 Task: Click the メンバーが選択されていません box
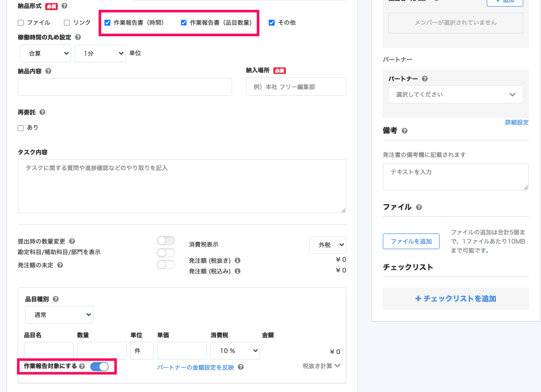(x=455, y=23)
